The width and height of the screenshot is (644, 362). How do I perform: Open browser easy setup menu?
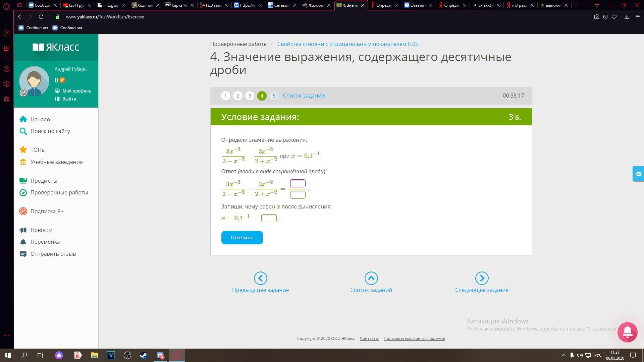click(x=637, y=17)
